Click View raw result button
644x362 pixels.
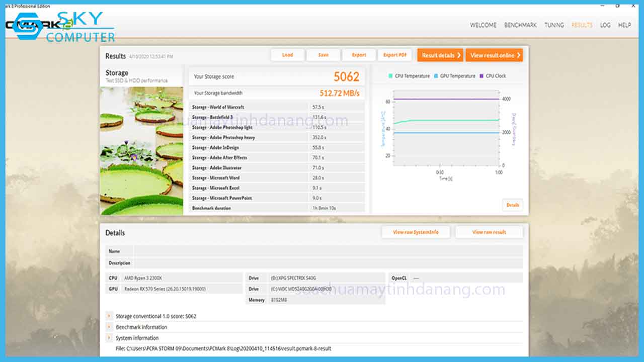point(489,232)
